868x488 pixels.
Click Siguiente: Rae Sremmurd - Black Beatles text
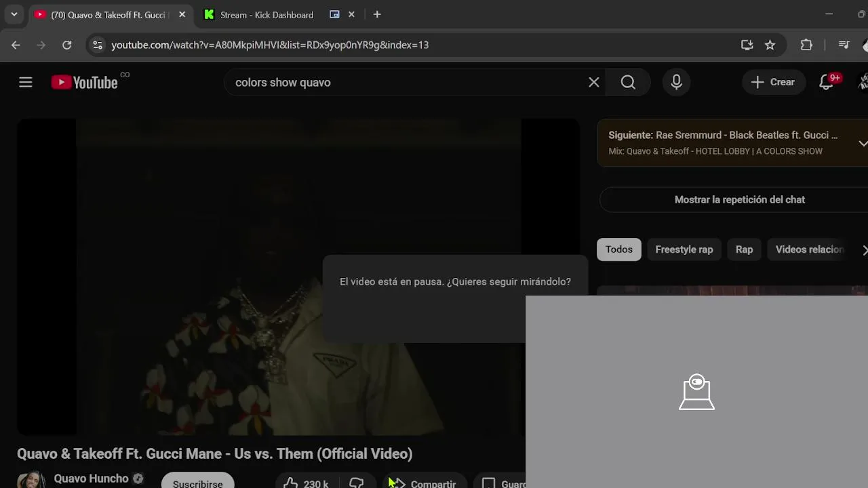pyautogui.click(x=723, y=135)
